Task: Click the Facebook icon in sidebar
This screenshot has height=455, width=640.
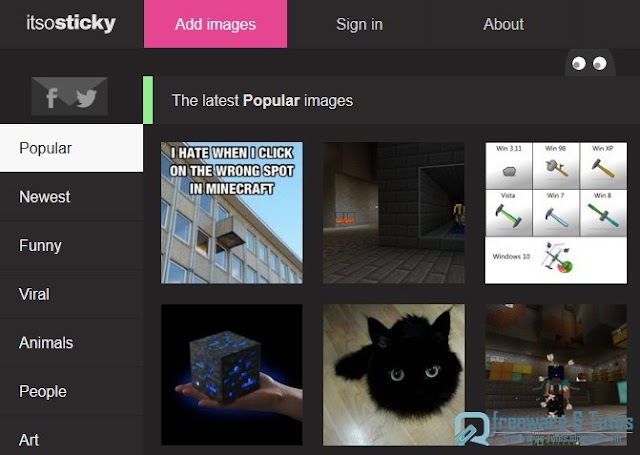Action: (x=51, y=98)
